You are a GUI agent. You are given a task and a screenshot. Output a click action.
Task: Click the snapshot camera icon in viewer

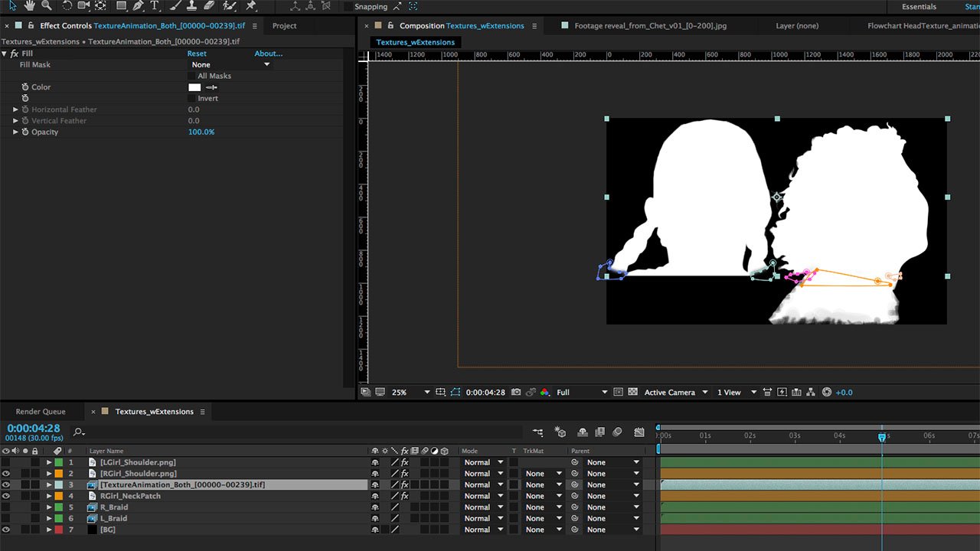(x=516, y=393)
